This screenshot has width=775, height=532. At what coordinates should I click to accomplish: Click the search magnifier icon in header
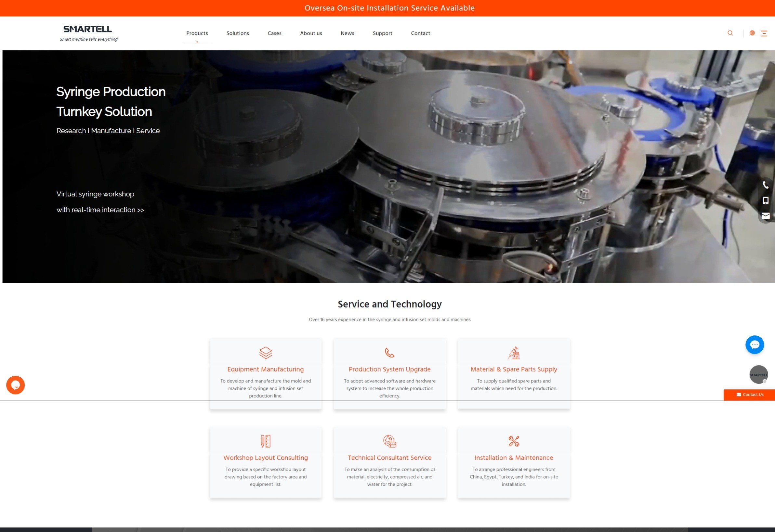click(730, 33)
